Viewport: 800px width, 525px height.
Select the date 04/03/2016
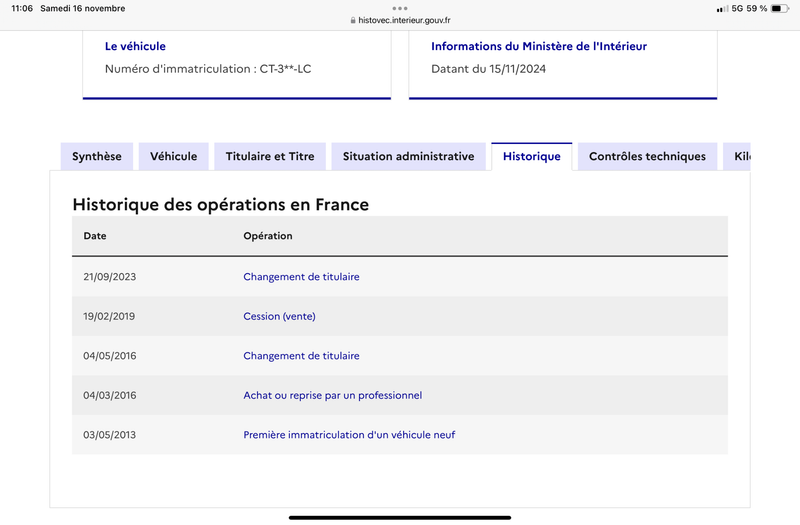[x=110, y=395]
